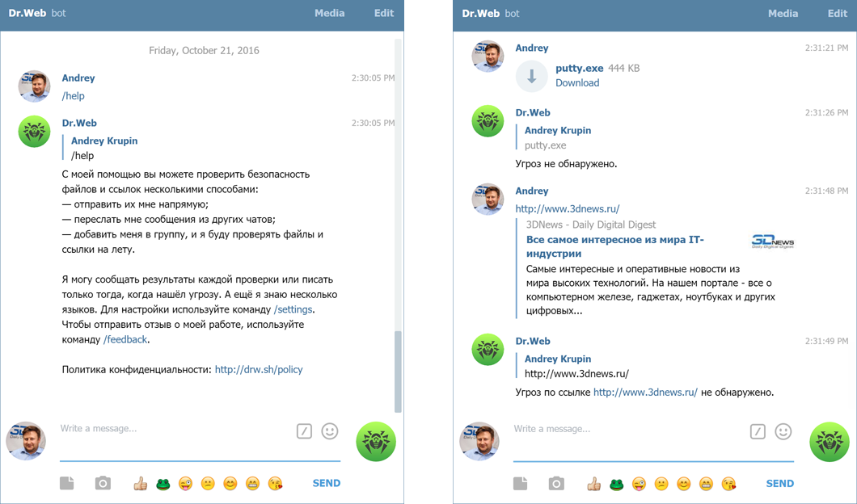Click SEND in the right chat

tap(780, 483)
